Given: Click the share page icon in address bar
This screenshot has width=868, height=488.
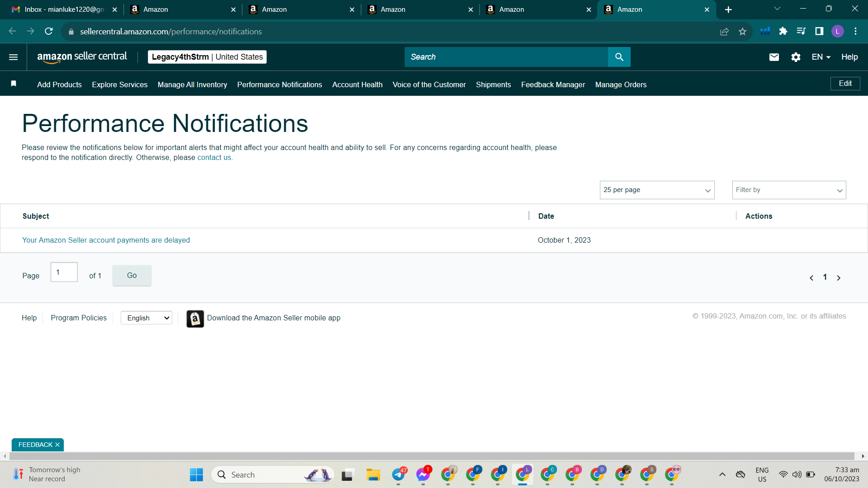Looking at the screenshot, I should pos(724,31).
